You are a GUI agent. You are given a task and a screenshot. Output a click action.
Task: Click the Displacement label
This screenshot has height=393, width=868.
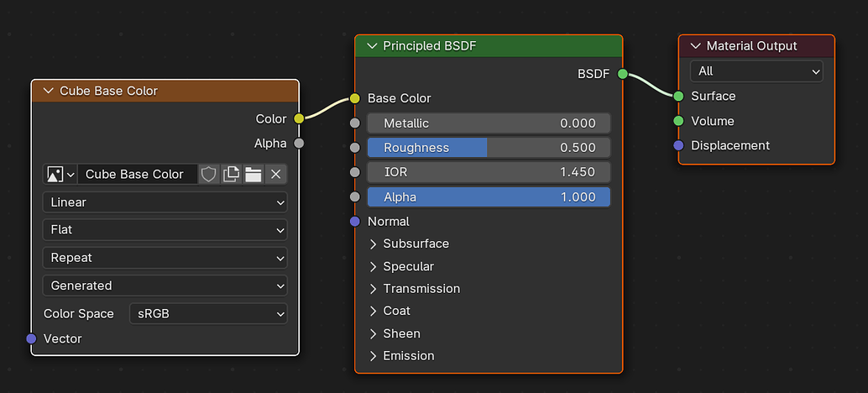(x=730, y=145)
